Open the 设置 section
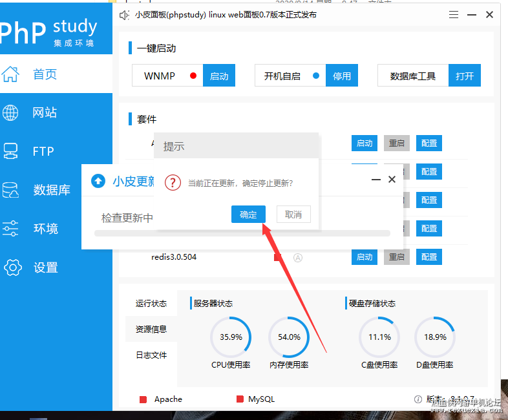Viewport: 508px width, 420px height. [x=46, y=268]
